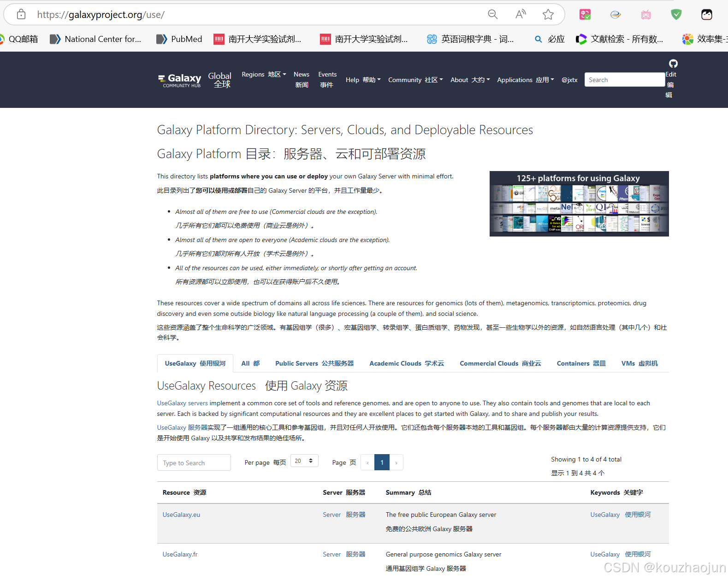Viewport: 728px width, 580px height.
Task: Expand the About 大约 dropdown menu
Action: coord(470,80)
